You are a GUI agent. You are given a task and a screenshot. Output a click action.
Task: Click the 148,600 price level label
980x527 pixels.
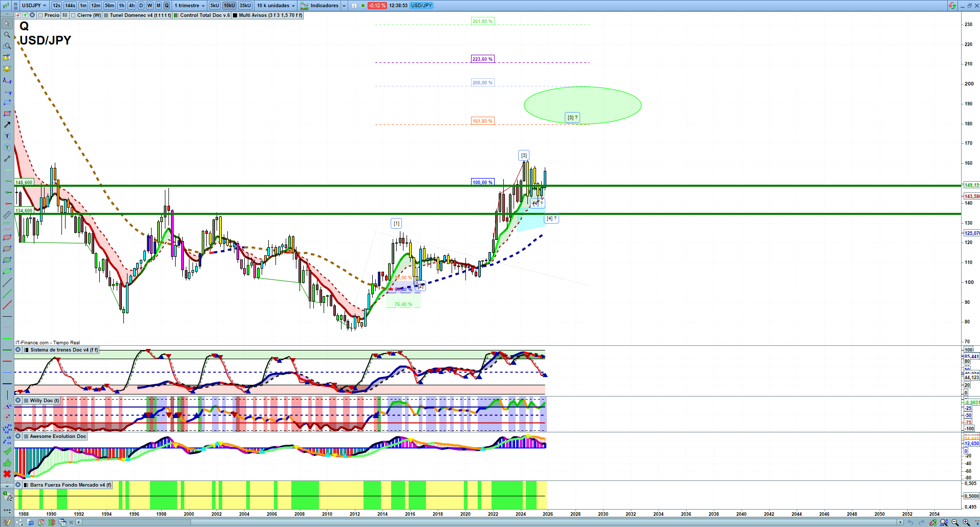coord(24,183)
